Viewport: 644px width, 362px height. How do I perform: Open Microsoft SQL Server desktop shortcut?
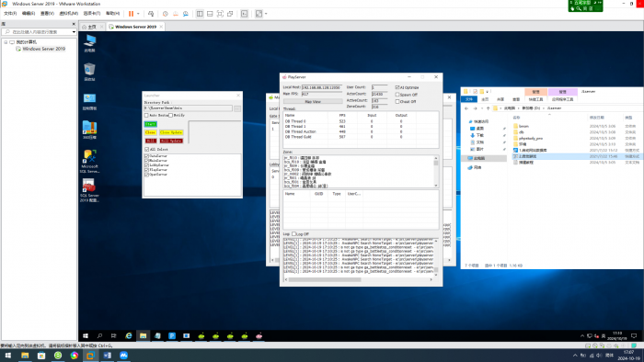click(x=89, y=161)
